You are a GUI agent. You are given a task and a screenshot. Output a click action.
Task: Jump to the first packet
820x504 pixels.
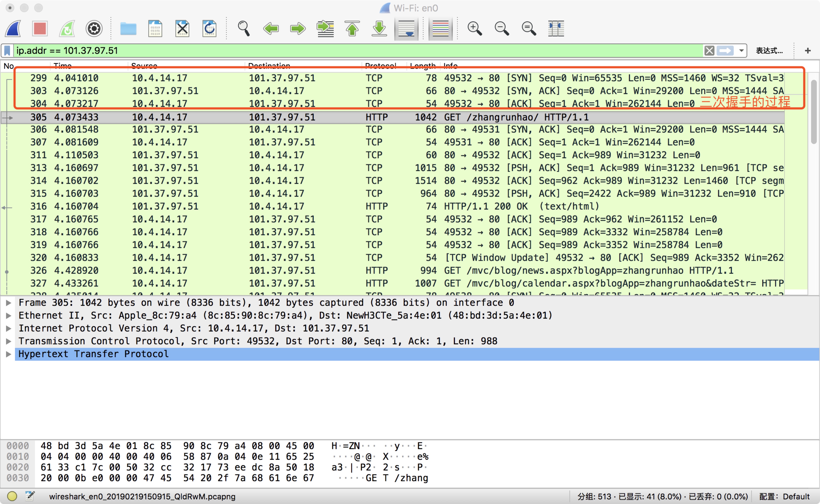coord(352,28)
